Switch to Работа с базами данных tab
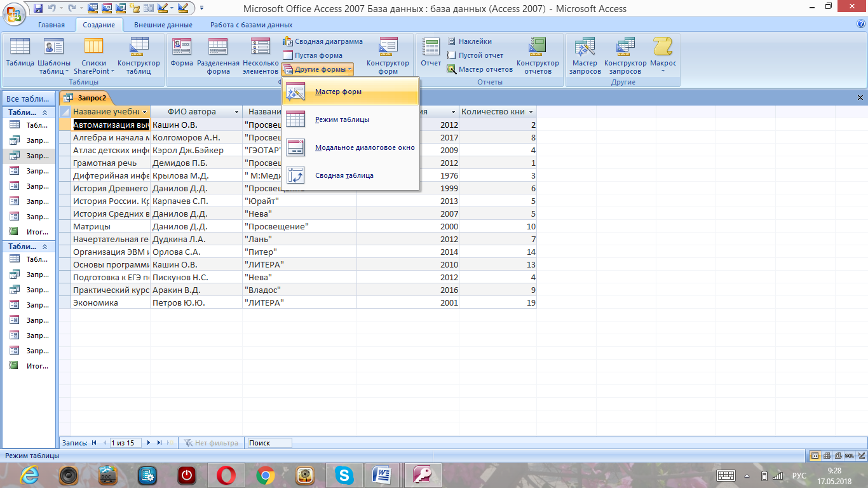Screen dimensions: 868x488 251,25
